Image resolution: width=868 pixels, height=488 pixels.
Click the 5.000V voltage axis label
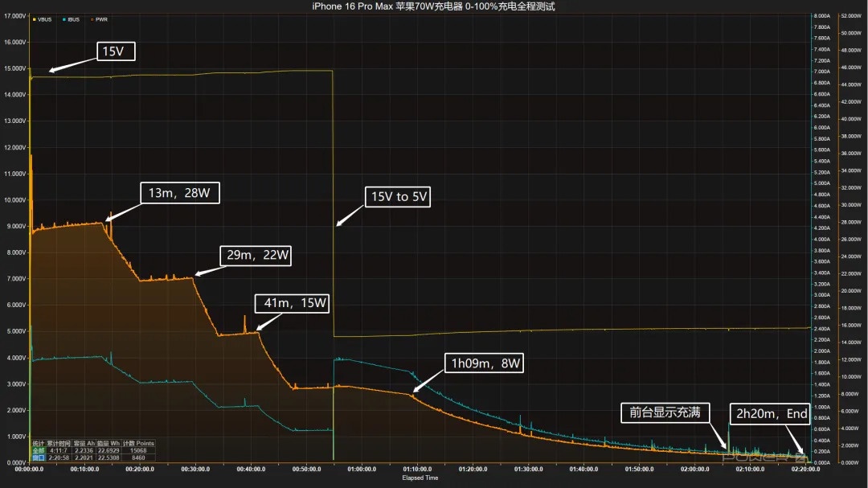coord(15,331)
